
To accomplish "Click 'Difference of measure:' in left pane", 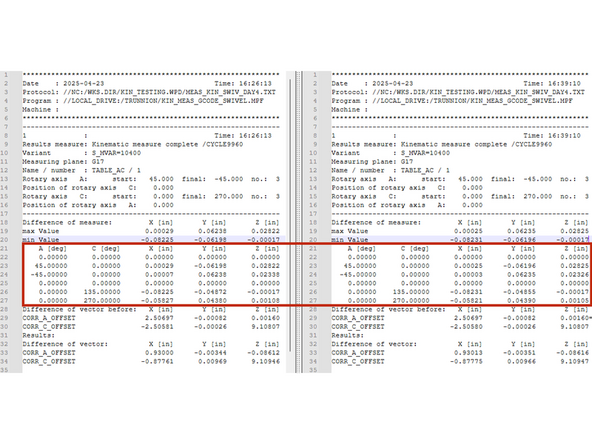I will (67, 222).
